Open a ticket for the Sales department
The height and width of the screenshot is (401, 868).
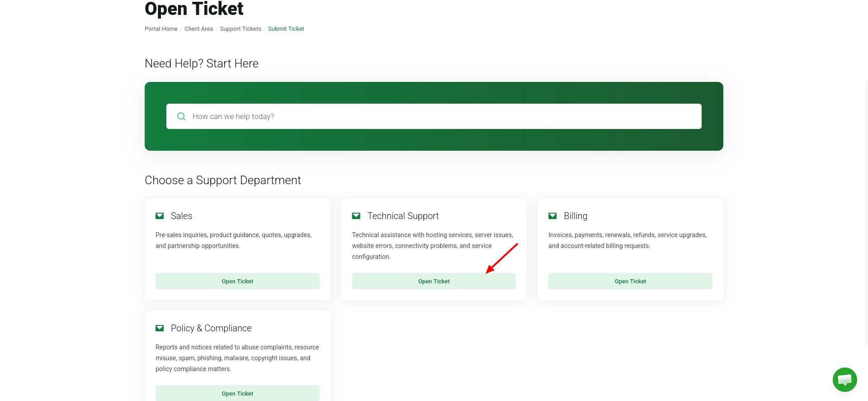(237, 281)
